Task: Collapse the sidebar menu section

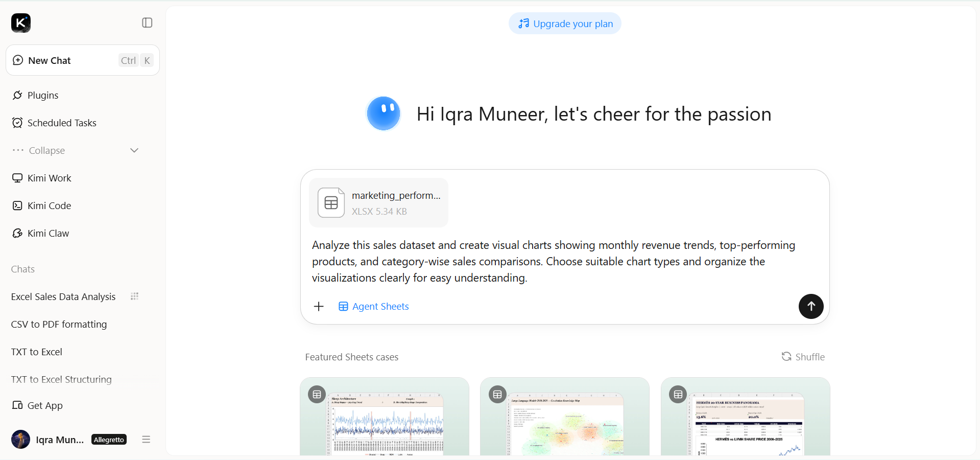Action: tap(76, 150)
